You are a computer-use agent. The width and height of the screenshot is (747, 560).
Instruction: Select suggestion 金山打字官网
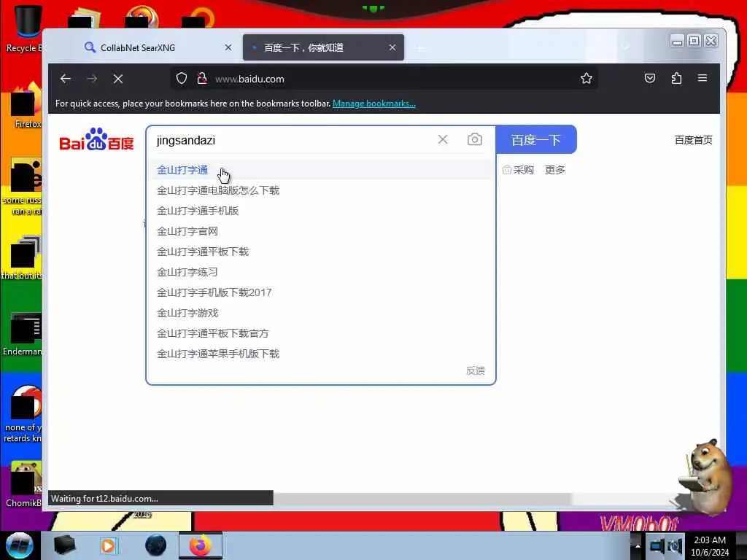coord(321,231)
